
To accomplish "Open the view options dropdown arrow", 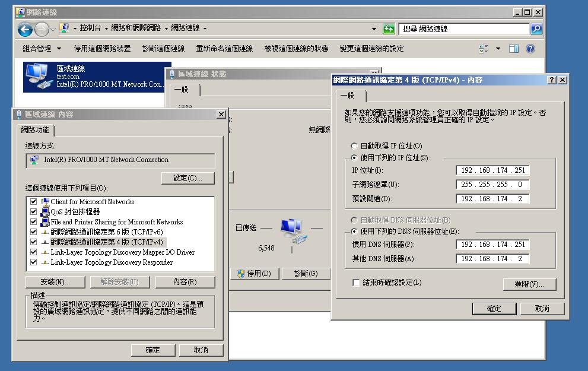I will pos(498,49).
